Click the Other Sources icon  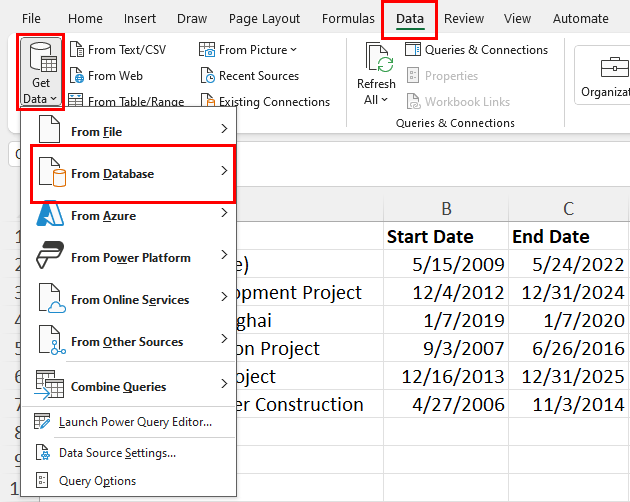[x=52, y=340]
